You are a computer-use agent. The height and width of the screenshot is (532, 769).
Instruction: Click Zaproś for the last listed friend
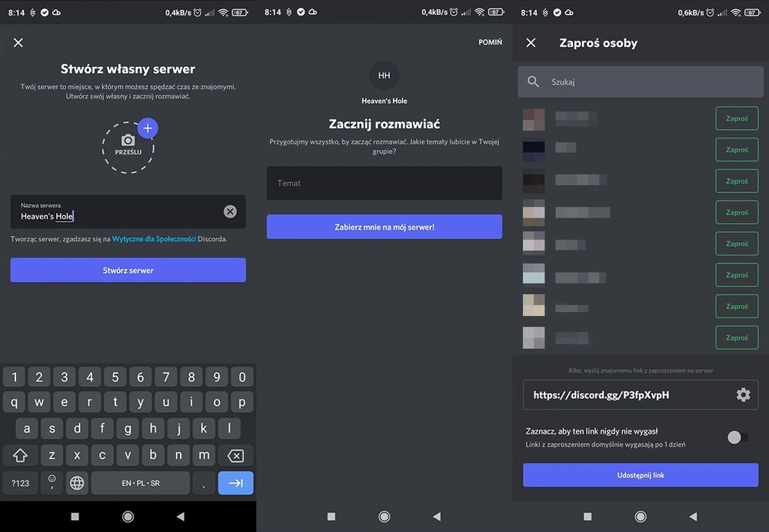(x=737, y=337)
